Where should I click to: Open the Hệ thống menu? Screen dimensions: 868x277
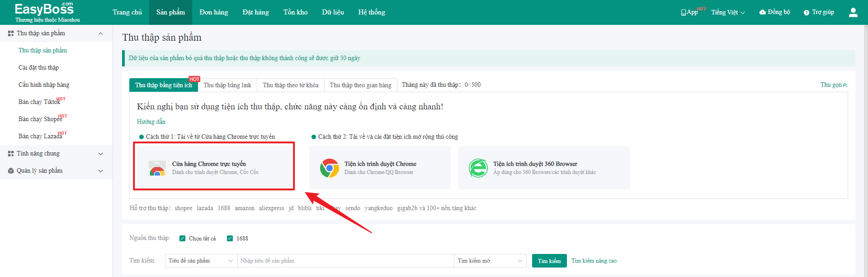[x=372, y=12]
